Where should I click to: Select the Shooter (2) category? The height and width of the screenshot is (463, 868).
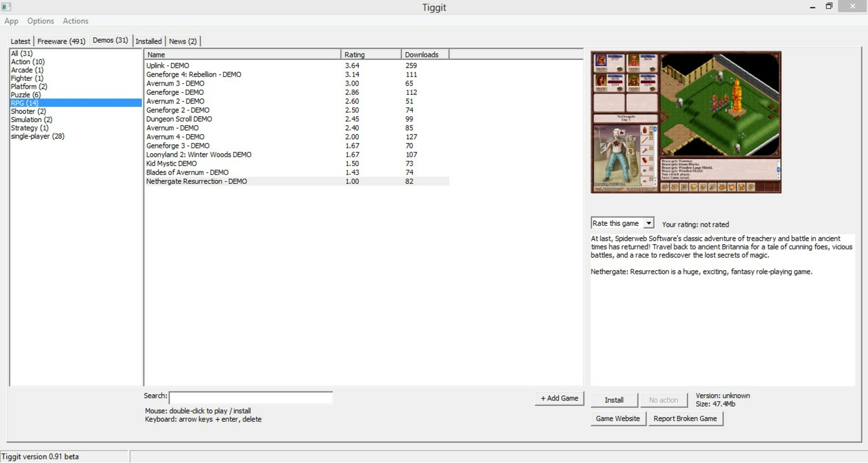point(76,111)
